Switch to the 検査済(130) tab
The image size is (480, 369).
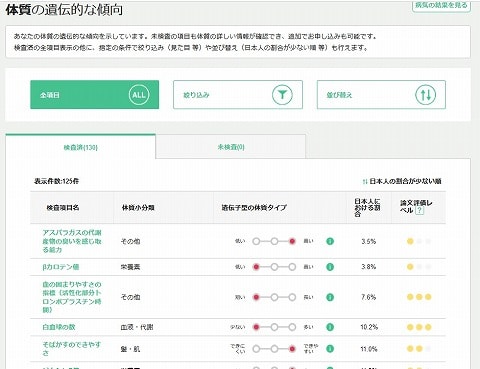(80, 147)
